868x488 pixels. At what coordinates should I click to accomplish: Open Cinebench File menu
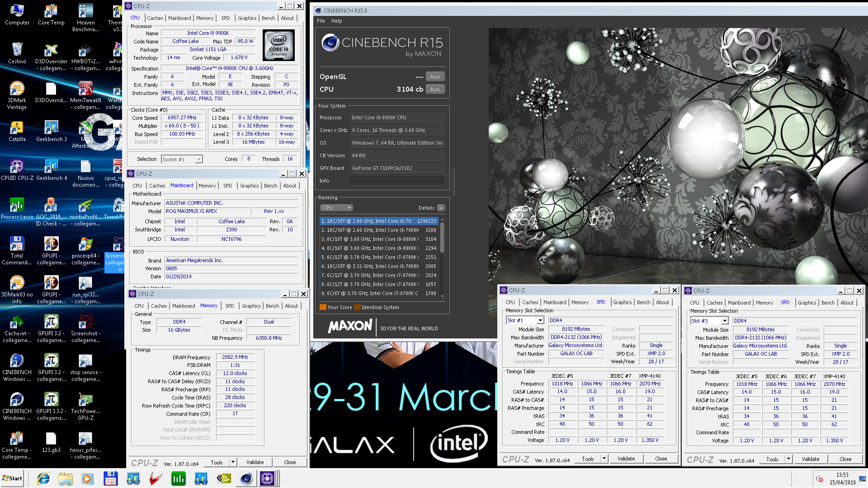(321, 21)
